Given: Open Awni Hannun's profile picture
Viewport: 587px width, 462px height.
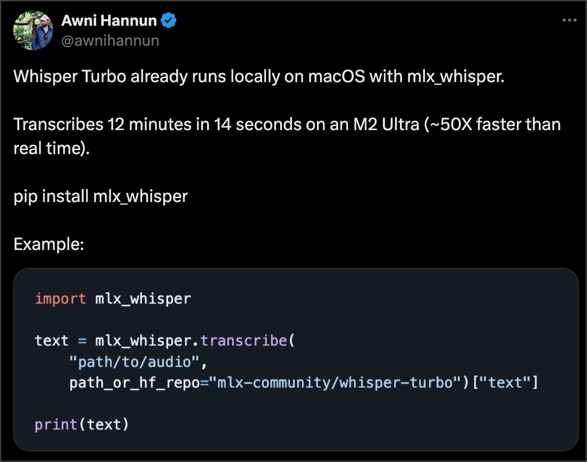Looking at the screenshot, I should coord(33,30).
